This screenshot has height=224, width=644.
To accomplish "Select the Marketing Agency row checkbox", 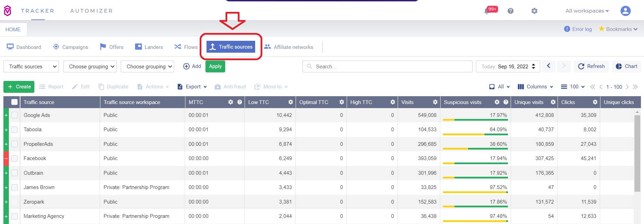I will pyautogui.click(x=14, y=216).
